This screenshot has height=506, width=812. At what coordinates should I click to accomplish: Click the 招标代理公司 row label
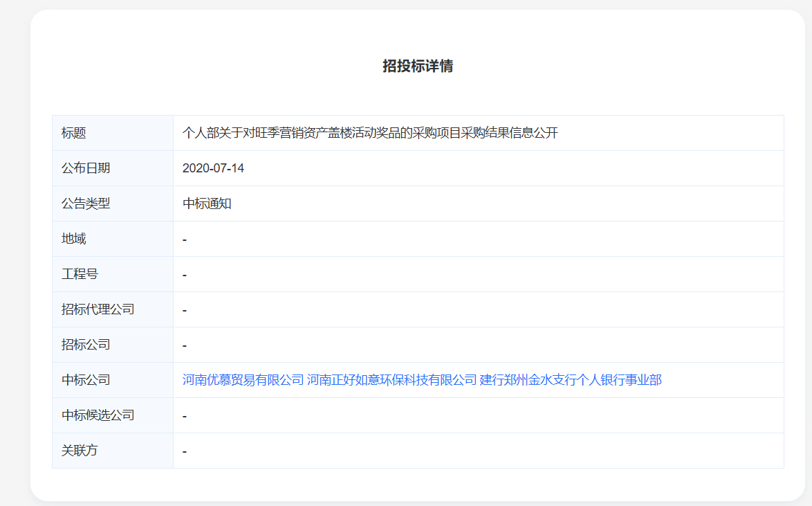click(x=98, y=309)
